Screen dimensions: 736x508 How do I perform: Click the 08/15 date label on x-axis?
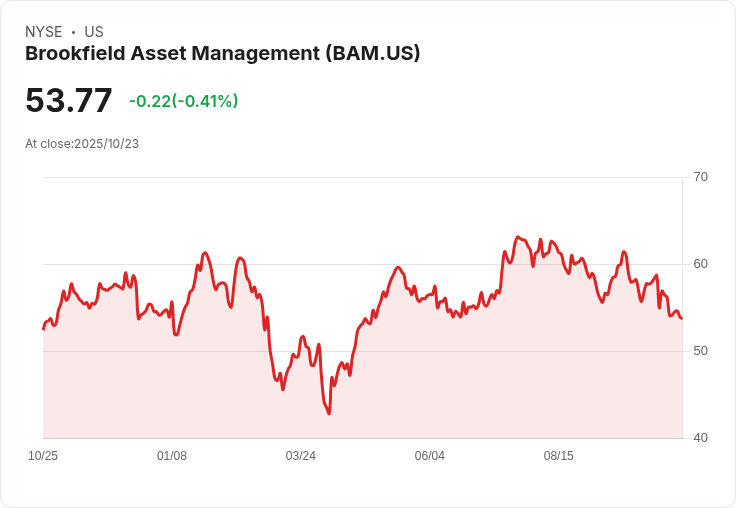click(x=559, y=456)
